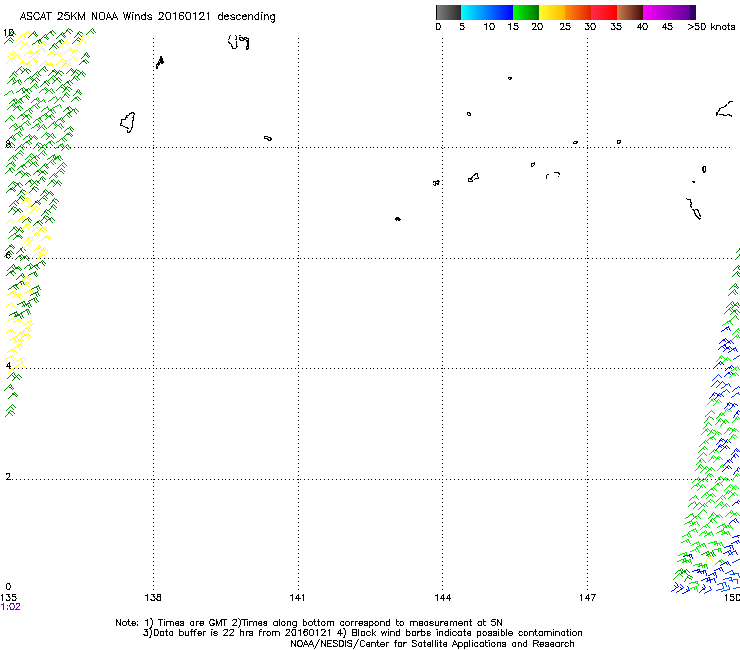
Task: Click the yellow 20-25 knots color segment
Action: pos(552,12)
